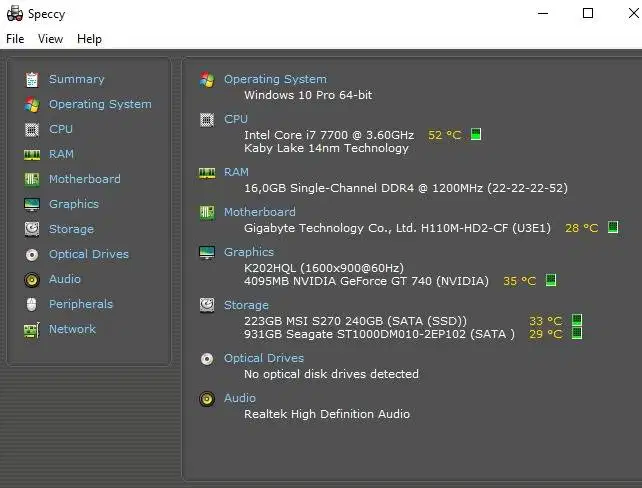Screen dimensions: 642x488
Task: Click the RAM module icon in summary panel
Action: pos(207,173)
